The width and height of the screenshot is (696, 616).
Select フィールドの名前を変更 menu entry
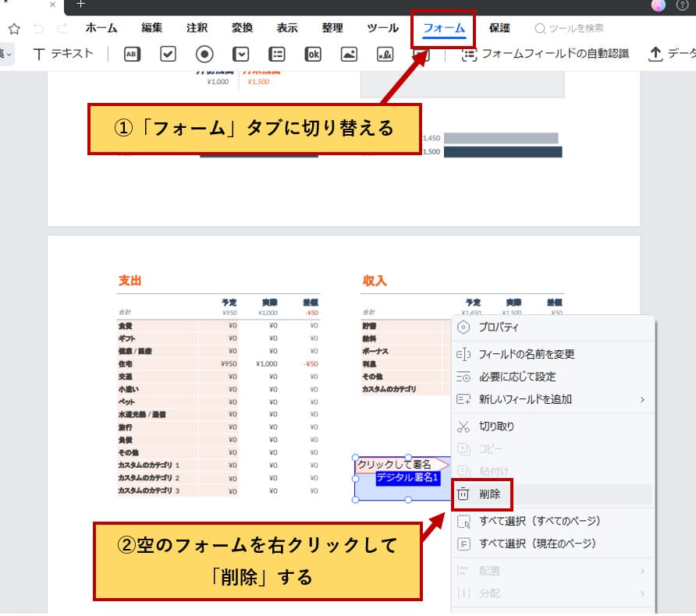coord(526,354)
